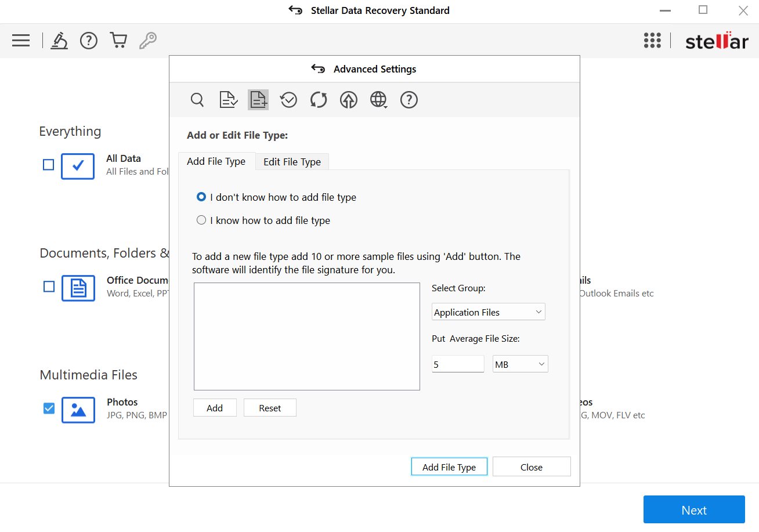Open search settings in Advanced Settings
The width and height of the screenshot is (759, 532).
coord(197,100)
